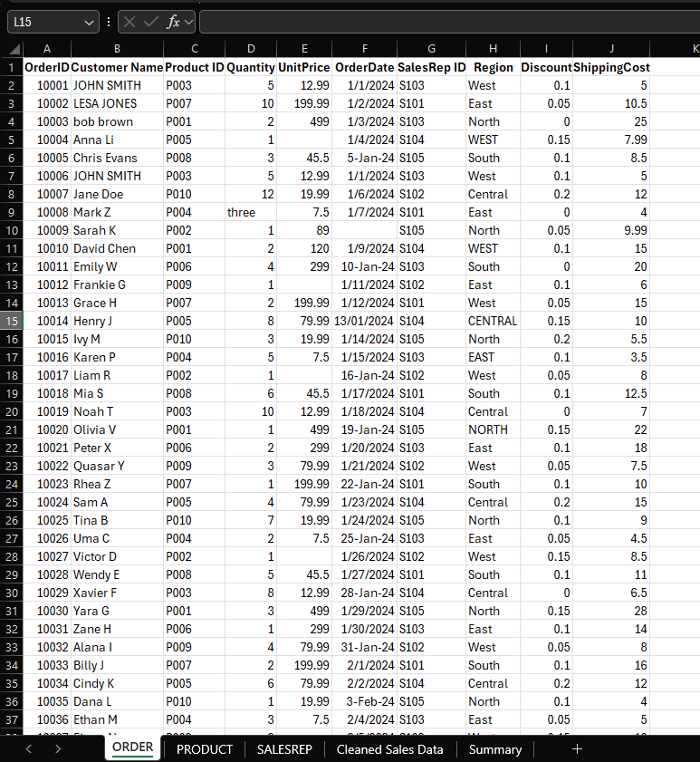
Task: Select all cells with the corner triangle
Action: (x=14, y=49)
